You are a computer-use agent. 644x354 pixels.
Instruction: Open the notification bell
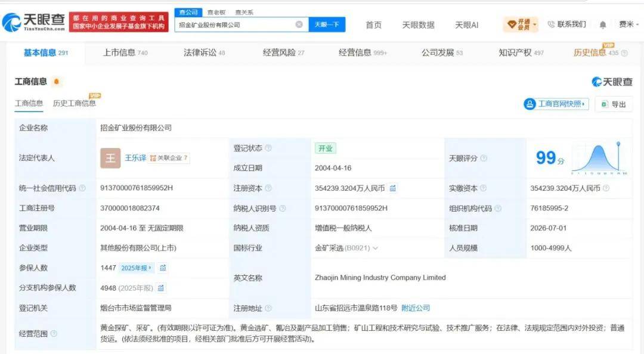tap(602, 25)
